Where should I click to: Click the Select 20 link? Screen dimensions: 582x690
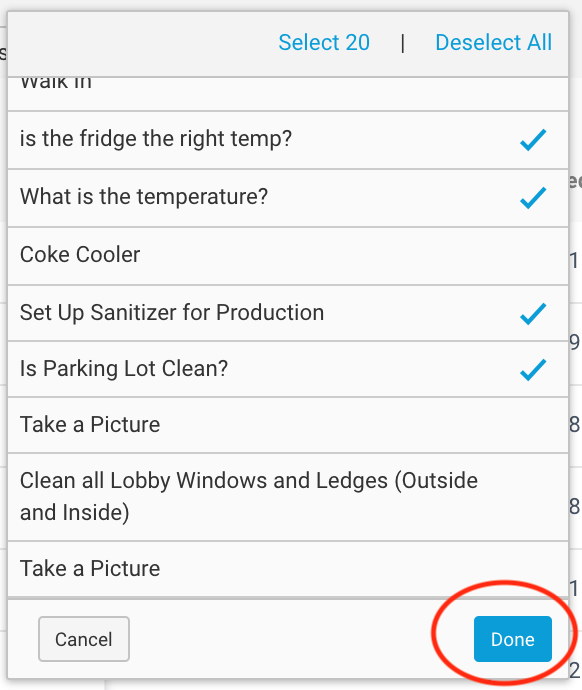[324, 43]
